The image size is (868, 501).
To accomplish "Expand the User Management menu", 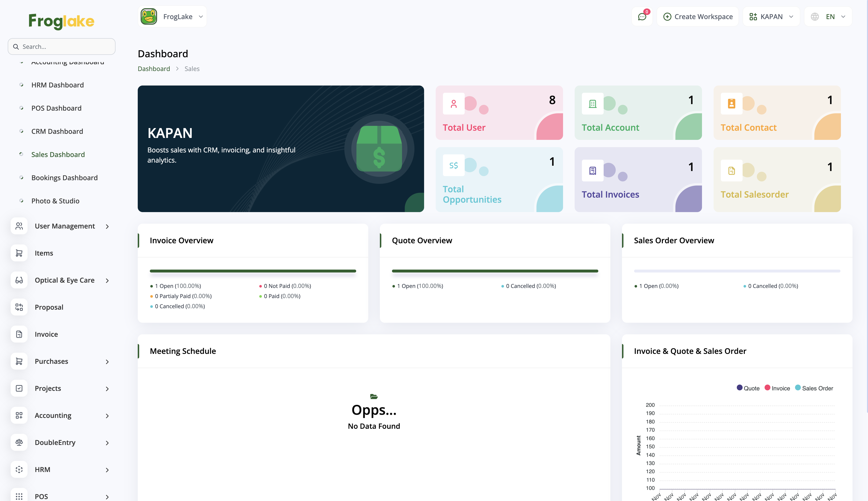I will [65, 226].
